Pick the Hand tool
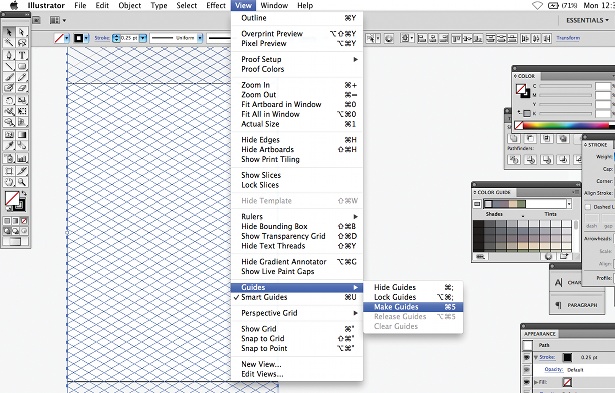 click(x=9, y=182)
